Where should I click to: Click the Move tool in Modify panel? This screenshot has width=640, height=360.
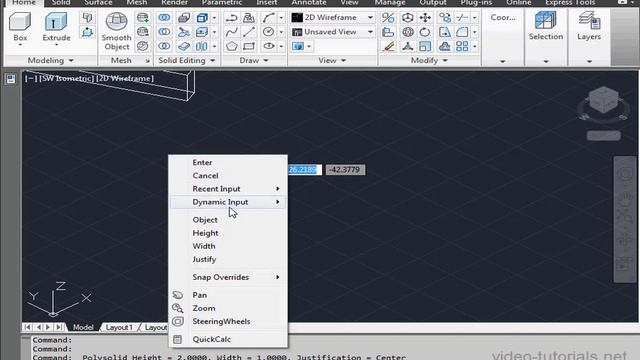click(425, 18)
